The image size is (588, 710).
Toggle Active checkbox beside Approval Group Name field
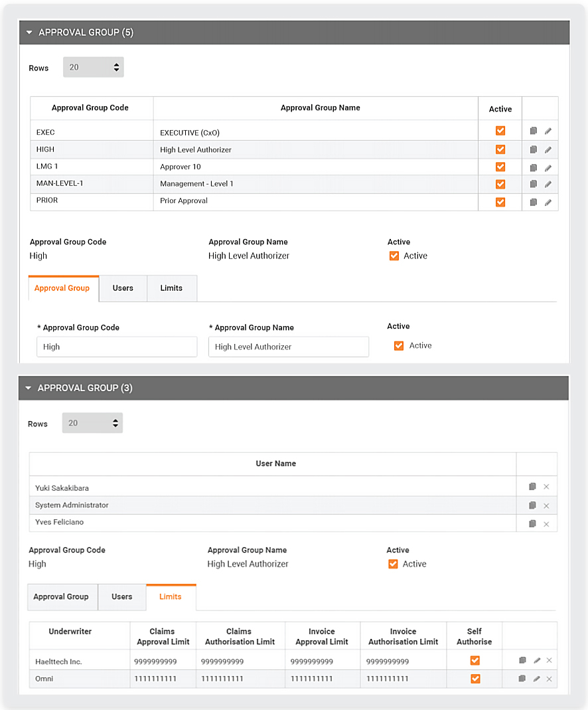[399, 345]
